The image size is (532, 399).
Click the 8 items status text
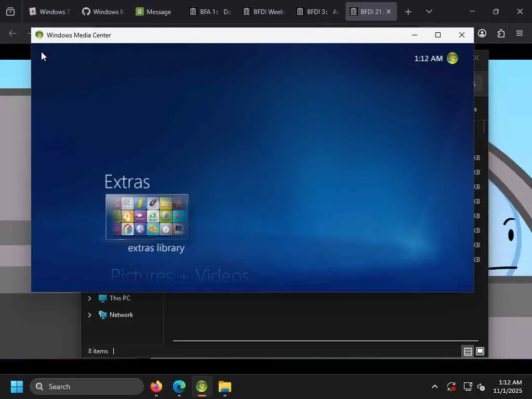[98, 351]
